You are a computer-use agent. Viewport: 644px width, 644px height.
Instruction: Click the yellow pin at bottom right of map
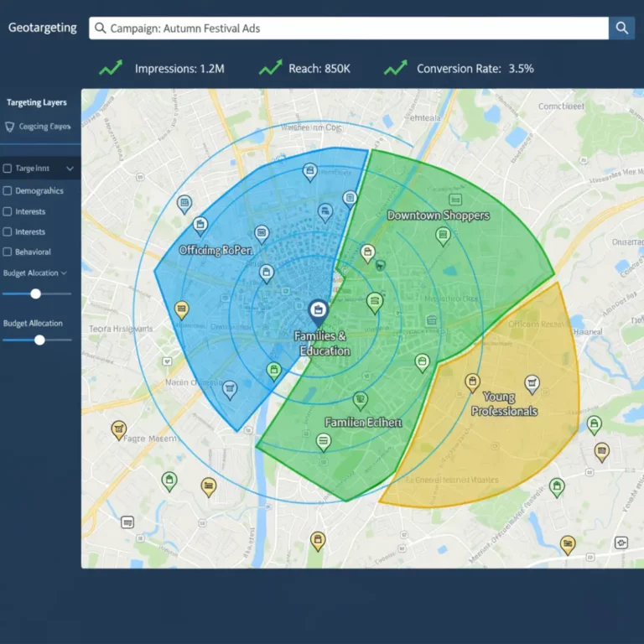pyautogui.click(x=568, y=545)
